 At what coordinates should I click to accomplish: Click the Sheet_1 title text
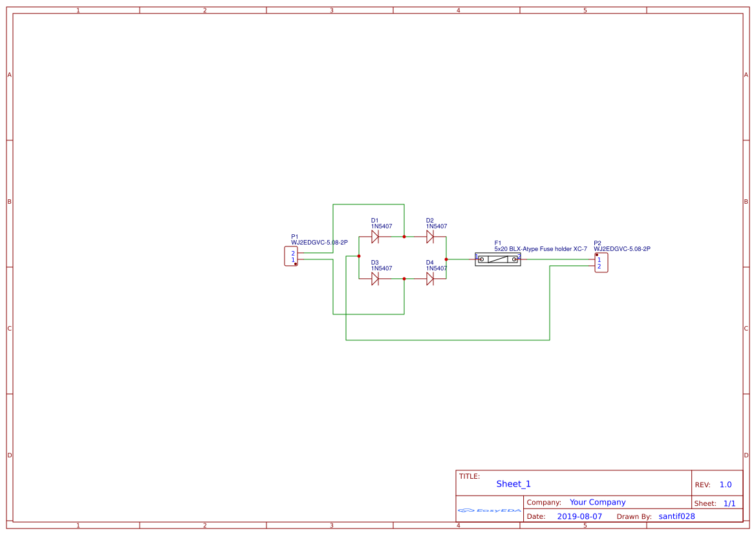[513, 484]
